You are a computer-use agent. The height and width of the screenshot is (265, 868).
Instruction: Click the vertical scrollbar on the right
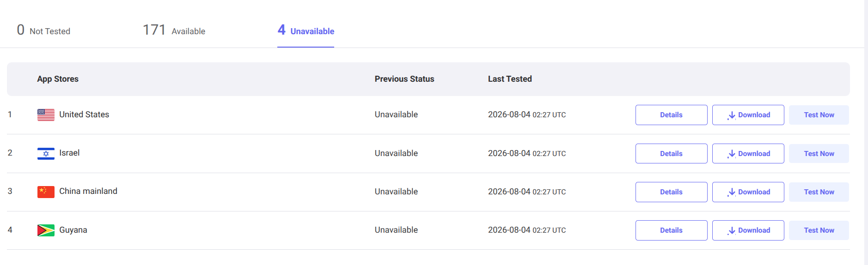866,132
